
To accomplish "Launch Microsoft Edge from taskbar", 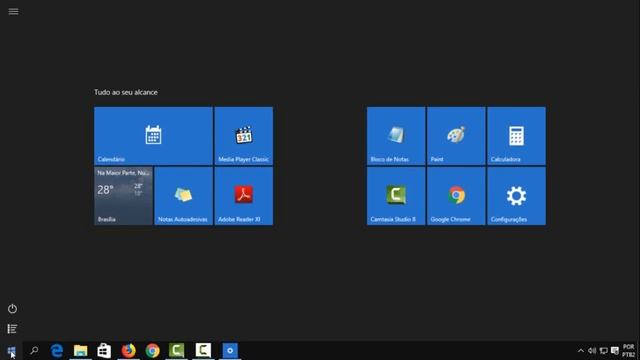I will [57, 351].
